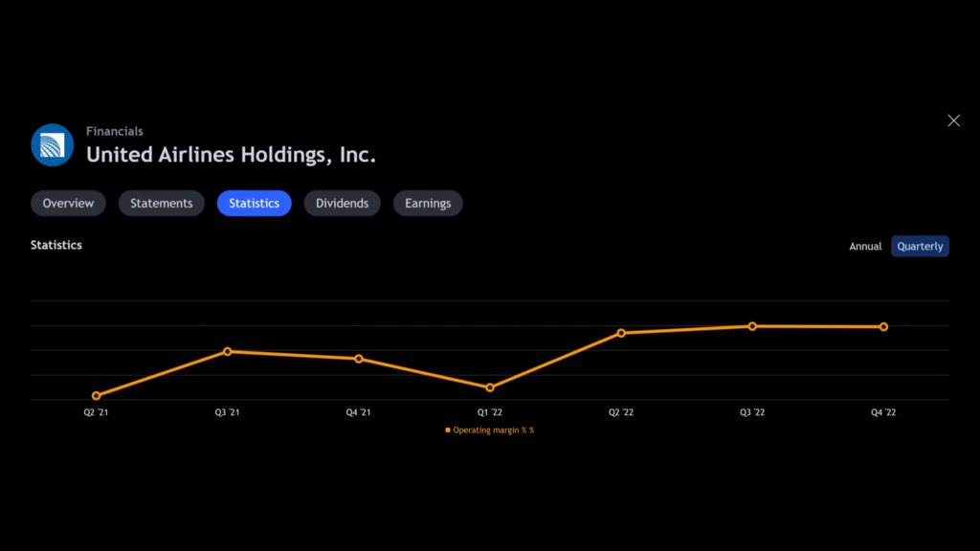Image resolution: width=980 pixels, height=551 pixels.
Task: Click the Q1 '22 axis label
Action: (490, 412)
